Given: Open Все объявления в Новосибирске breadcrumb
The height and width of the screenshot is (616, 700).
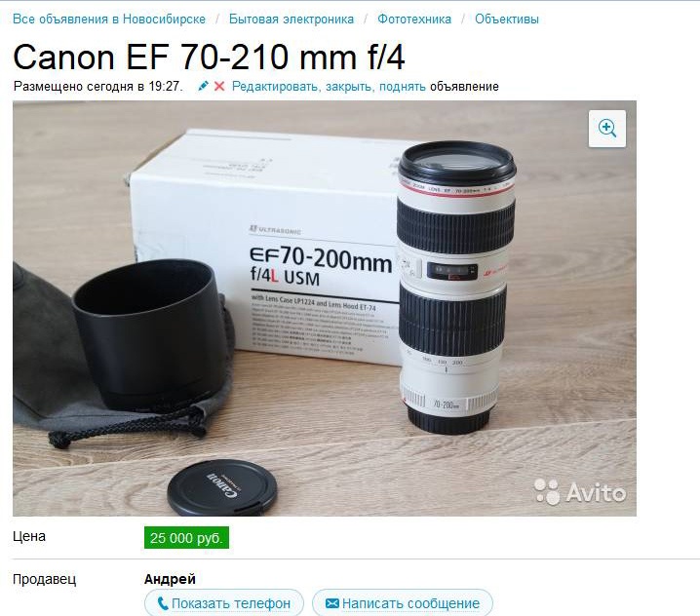Looking at the screenshot, I should pos(109,19).
